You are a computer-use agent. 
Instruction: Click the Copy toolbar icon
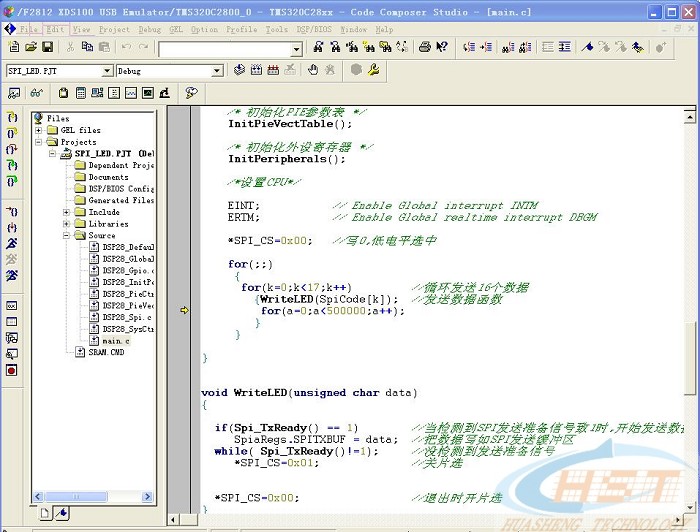[87, 46]
